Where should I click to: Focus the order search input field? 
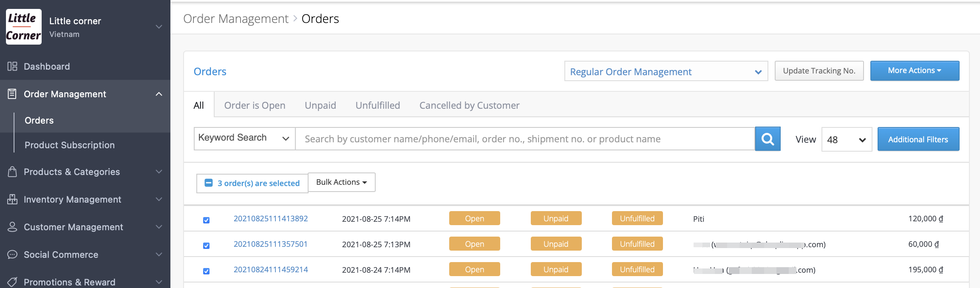pyautogui.click(x=525, y=139)
